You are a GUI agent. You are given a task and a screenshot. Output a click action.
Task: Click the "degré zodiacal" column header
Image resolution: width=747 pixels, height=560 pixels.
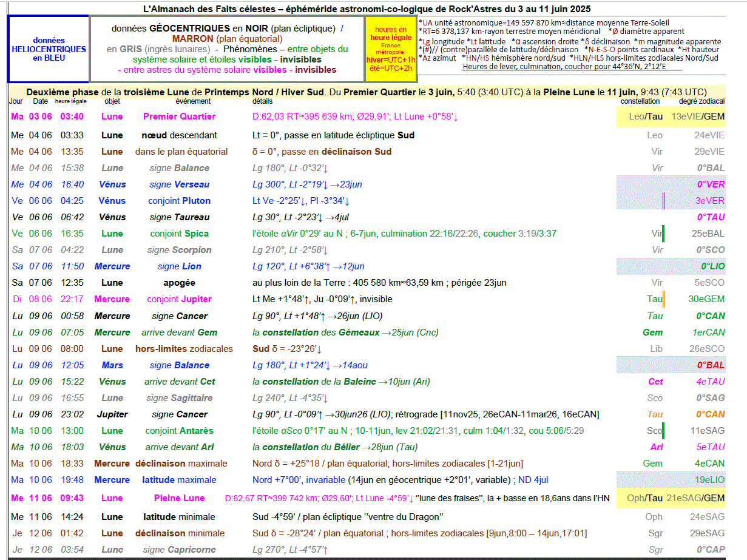click(701, 101)
